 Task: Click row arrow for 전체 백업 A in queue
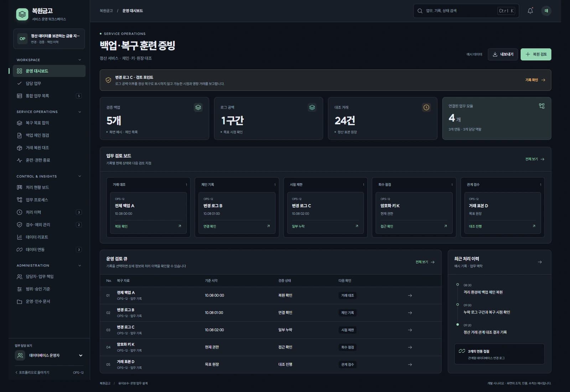[x=410, y=295]
